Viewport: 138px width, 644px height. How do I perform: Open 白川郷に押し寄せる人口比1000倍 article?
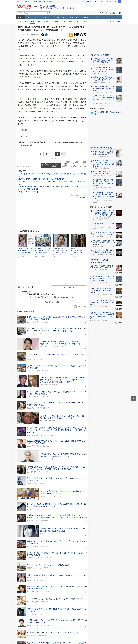point(56,367)
